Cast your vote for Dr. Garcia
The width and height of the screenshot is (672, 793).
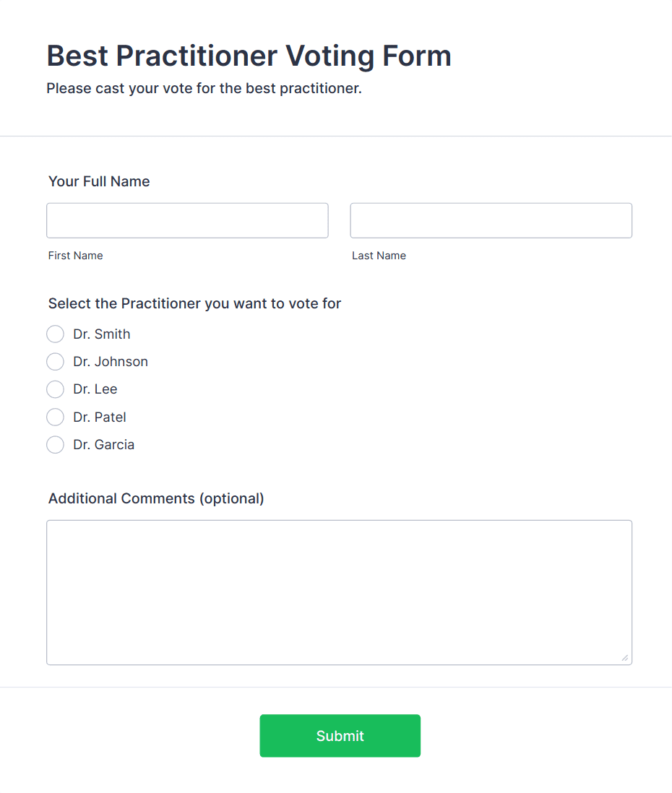(x=55, y=444)
